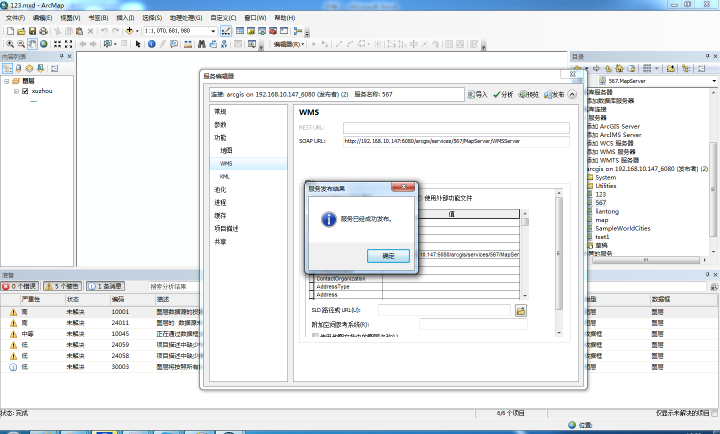Click the search analysis results box
This screenshot has height=434, width=720.
click(174, 286)
